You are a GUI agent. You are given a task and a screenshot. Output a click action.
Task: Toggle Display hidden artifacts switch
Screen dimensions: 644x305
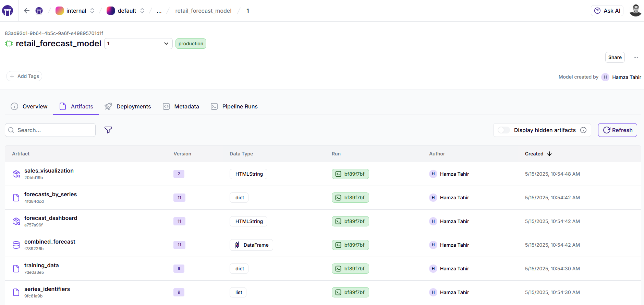504,130
